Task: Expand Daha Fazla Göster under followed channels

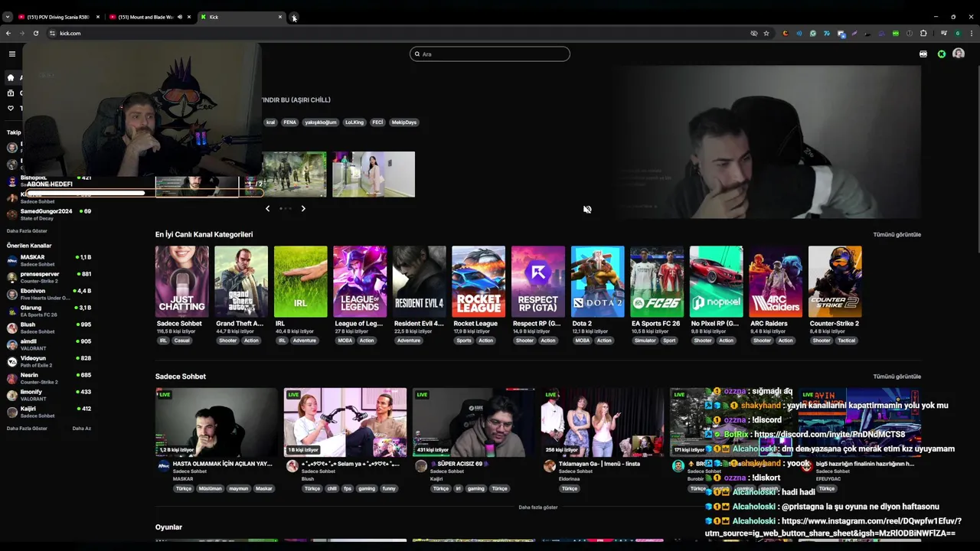Action: (27, 230)
